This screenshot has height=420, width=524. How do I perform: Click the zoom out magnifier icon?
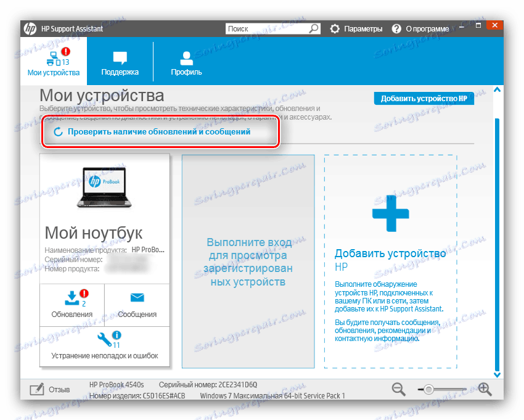click(398, 389)
